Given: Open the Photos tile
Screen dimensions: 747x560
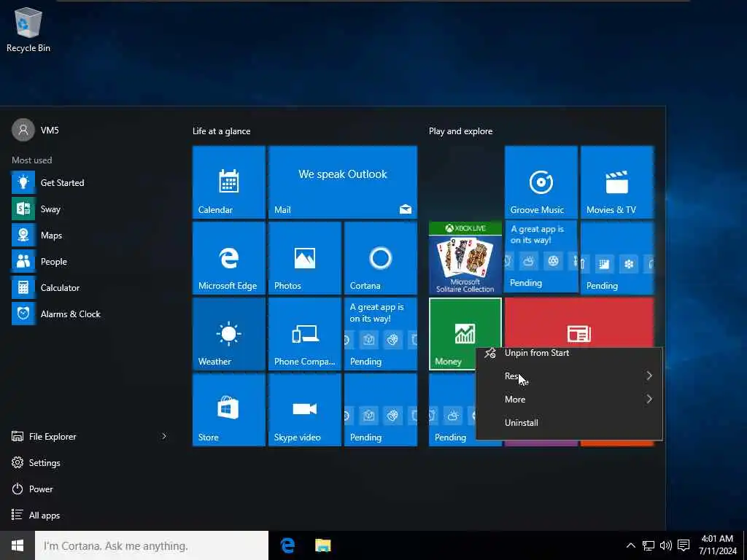Looking at the screenshot, I should [x=304, y=258].
